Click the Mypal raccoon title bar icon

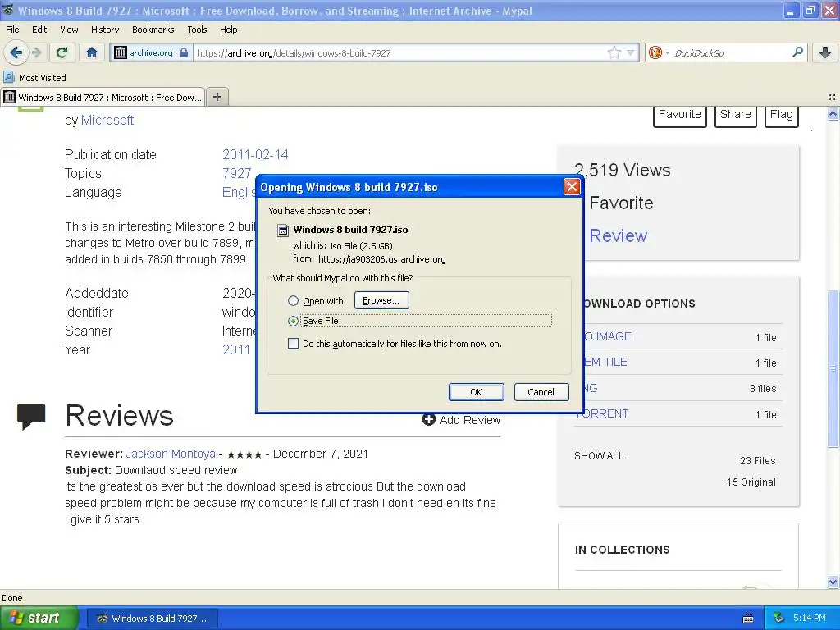coord(8,10)
